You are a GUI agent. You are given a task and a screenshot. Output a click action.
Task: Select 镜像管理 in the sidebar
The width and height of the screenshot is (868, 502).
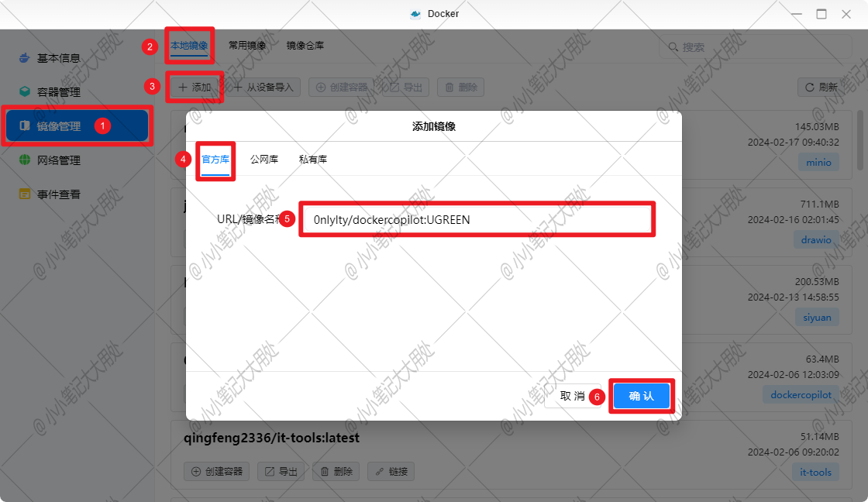[77, 126]
